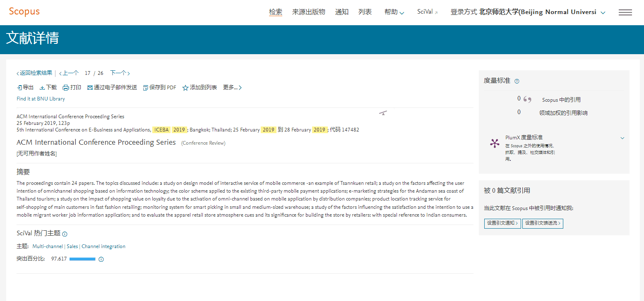
Task: Open the 来源出版物 sources menu item
Action: point(309,12)
